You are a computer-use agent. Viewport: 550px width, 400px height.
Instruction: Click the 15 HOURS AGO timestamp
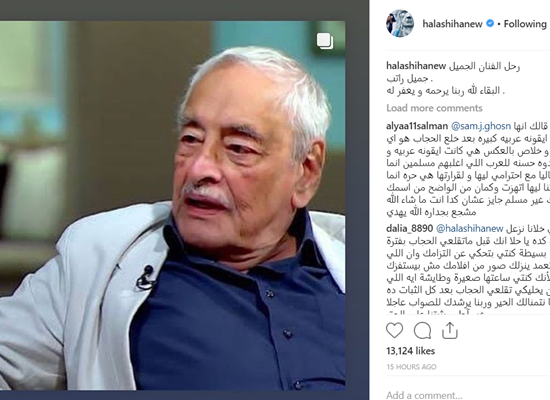tap(411, 367)
